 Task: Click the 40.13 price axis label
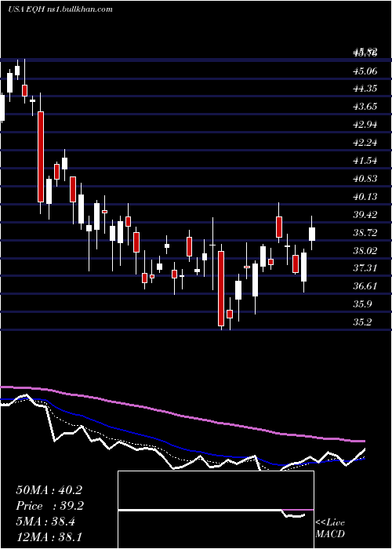click(x=365, y=196)
